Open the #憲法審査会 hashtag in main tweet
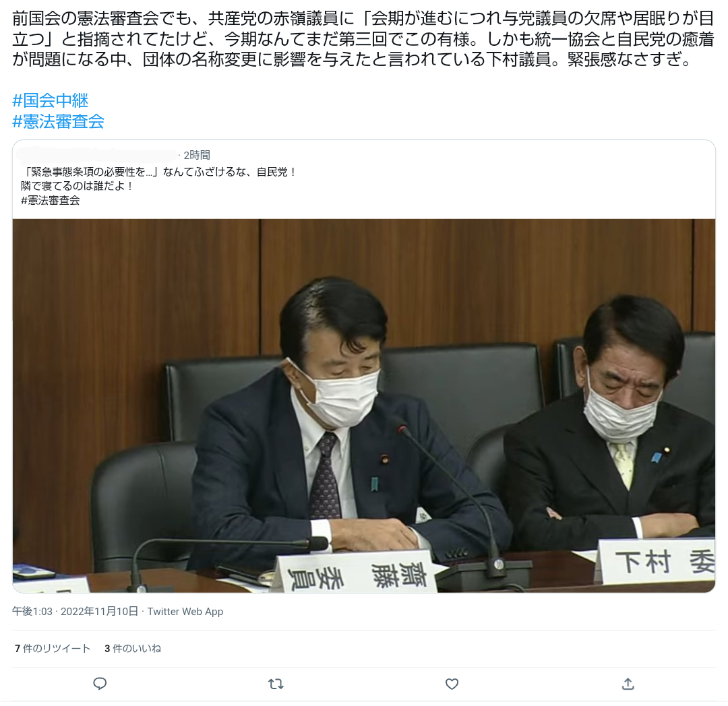Screen dimensions: 728x706 [x=58, y=121]
